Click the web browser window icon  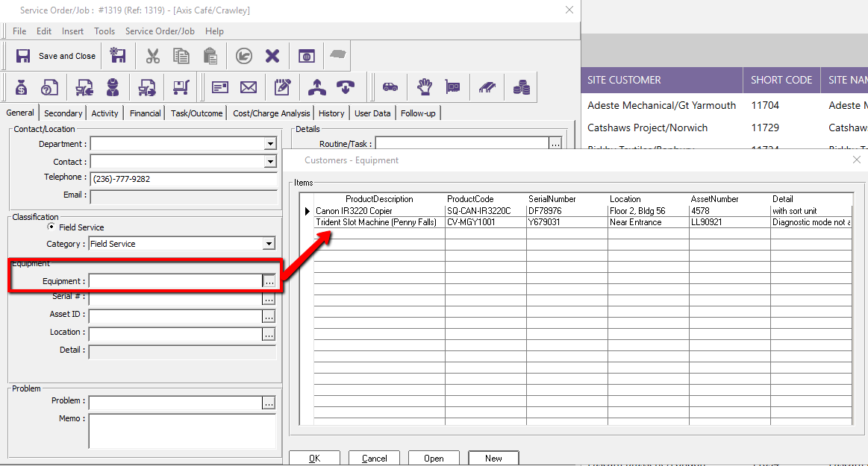pyautogui.click(x=307, y=56)
